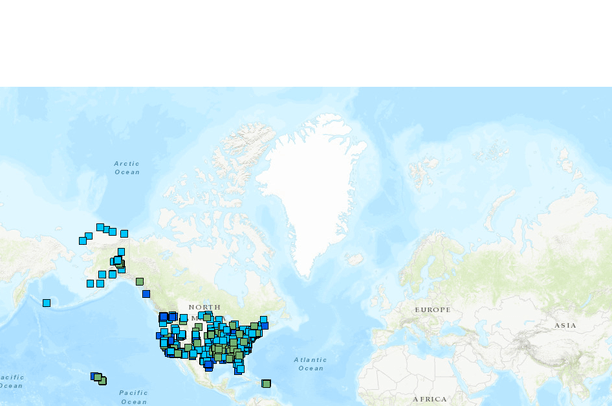Click the isolated green marker east of Alaska
Screen dimensions: 612x406
click(140, 281)
